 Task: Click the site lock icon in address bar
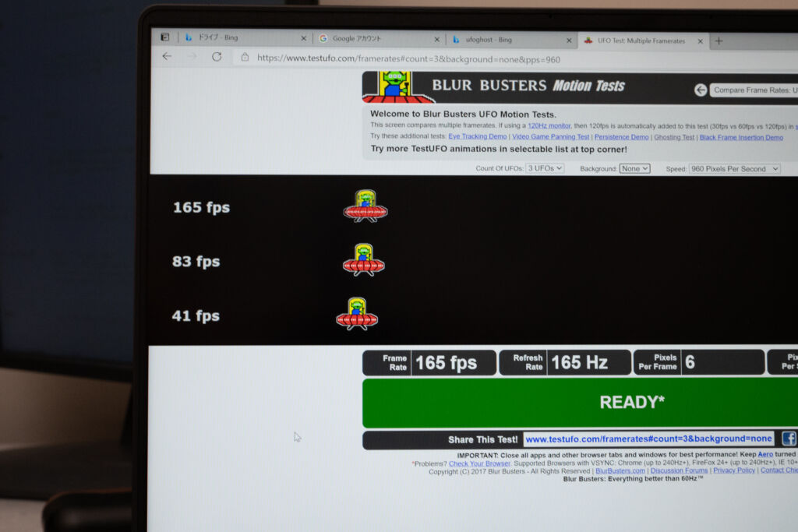click(x=245, y=57)
